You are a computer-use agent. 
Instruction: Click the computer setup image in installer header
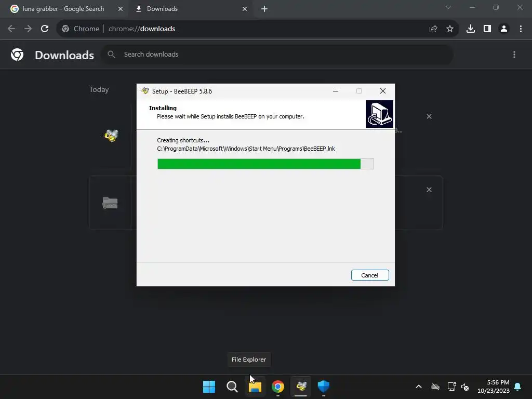(x=379, y=114)
